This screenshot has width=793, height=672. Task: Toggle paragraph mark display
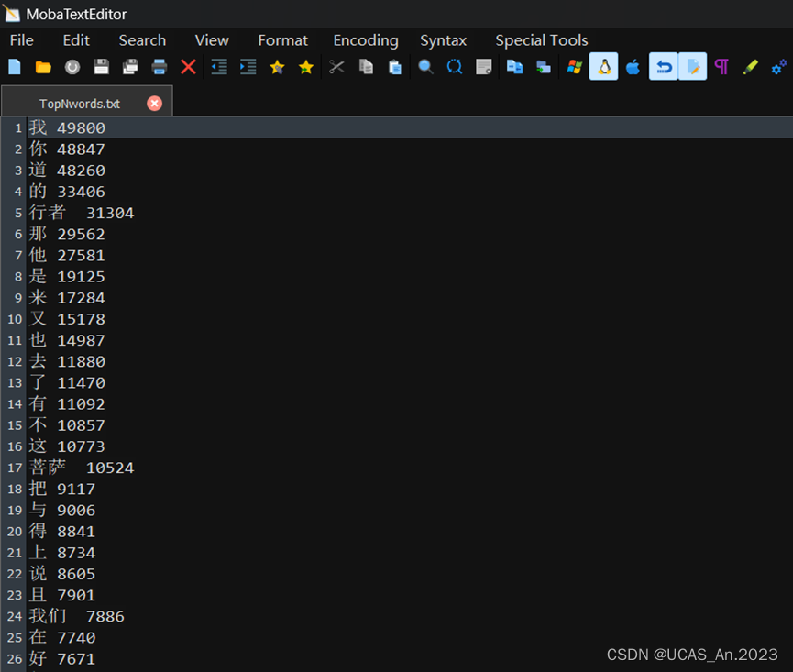point(722,67)
